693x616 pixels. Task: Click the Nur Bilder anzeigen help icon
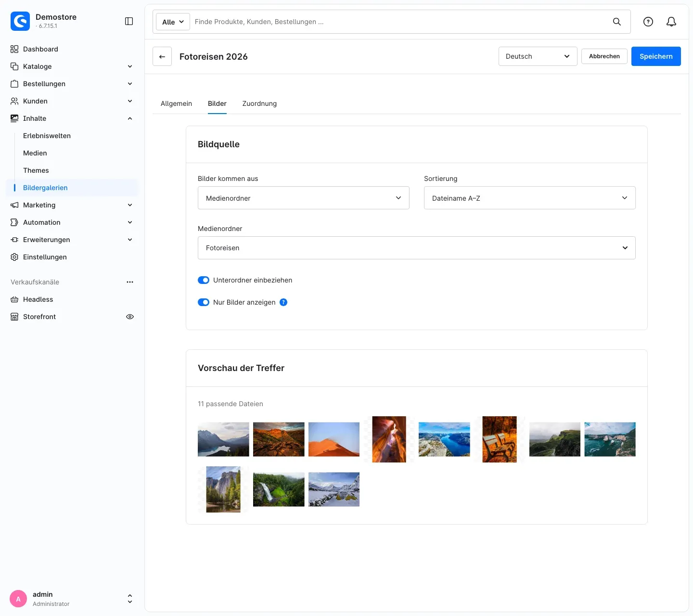[283, 302]
